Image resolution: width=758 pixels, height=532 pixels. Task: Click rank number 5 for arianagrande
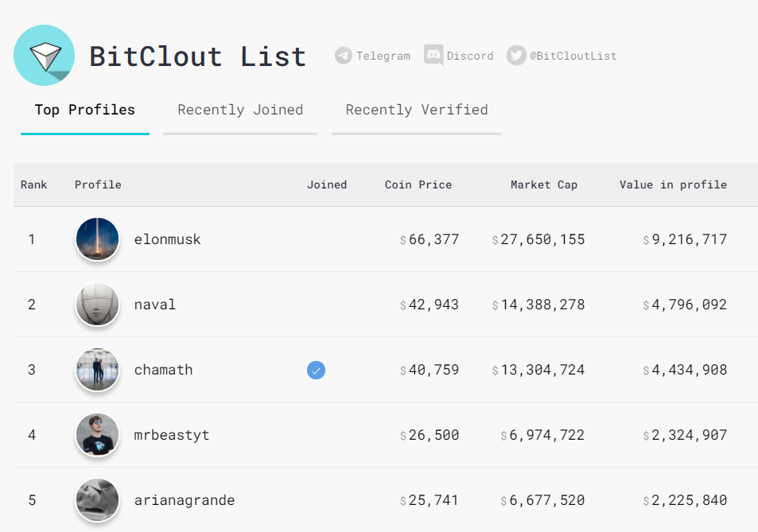click(32, 500)
